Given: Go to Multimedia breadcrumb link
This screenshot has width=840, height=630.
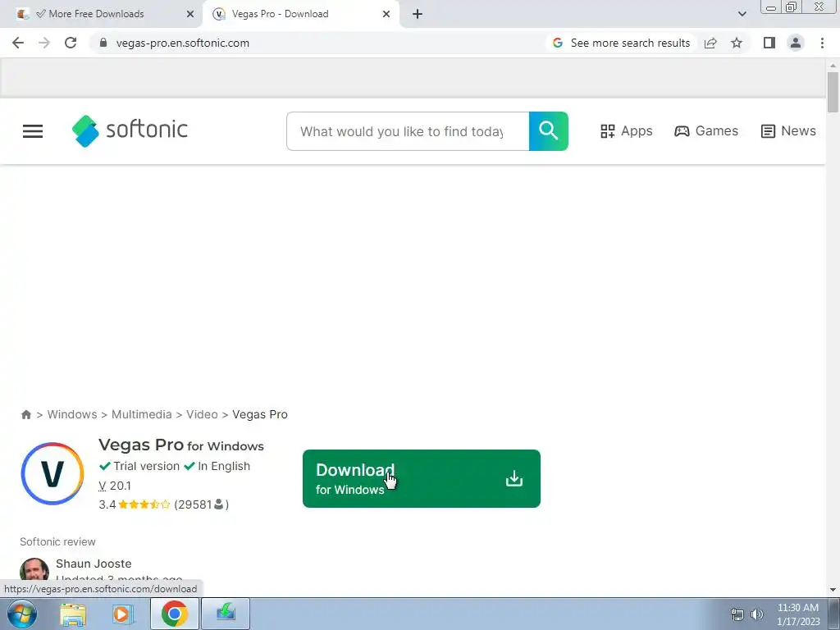Looking at the screenshot, I should (x=141, y=414).
